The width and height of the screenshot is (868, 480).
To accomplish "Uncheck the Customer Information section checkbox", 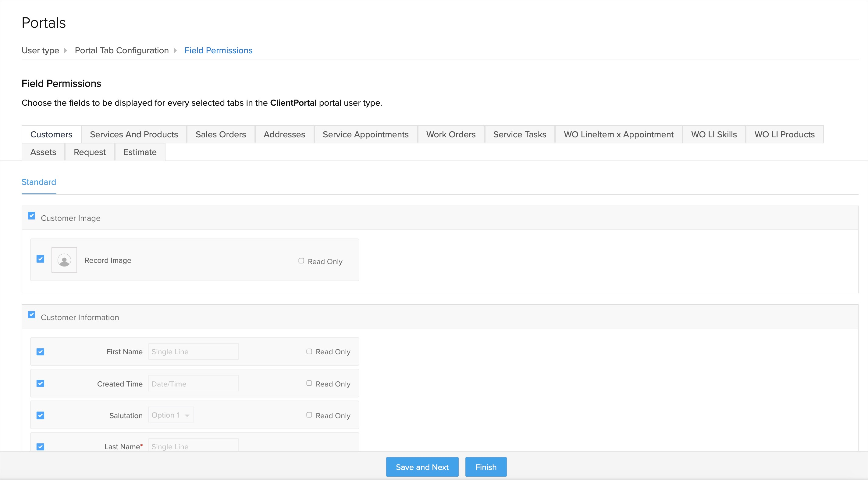I will click(32, 315).
